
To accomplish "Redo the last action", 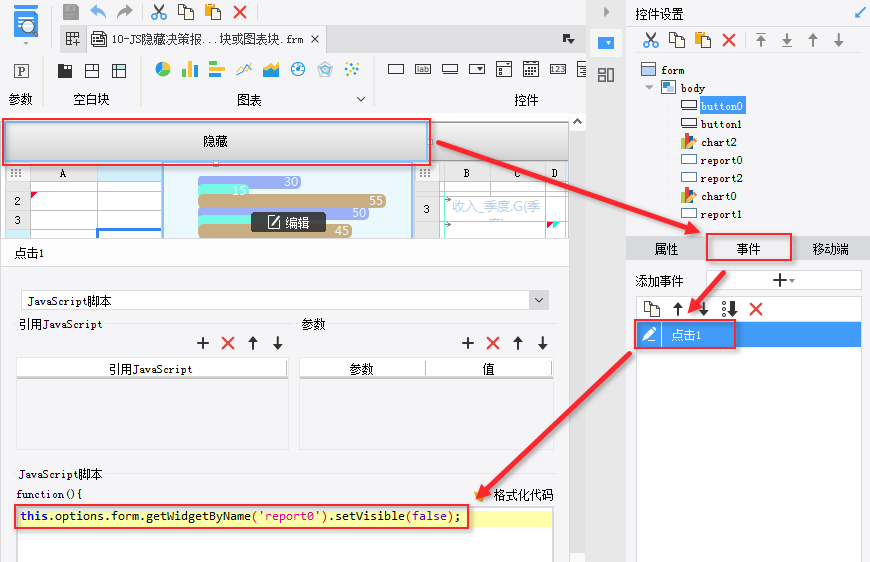I will [125, 12].
